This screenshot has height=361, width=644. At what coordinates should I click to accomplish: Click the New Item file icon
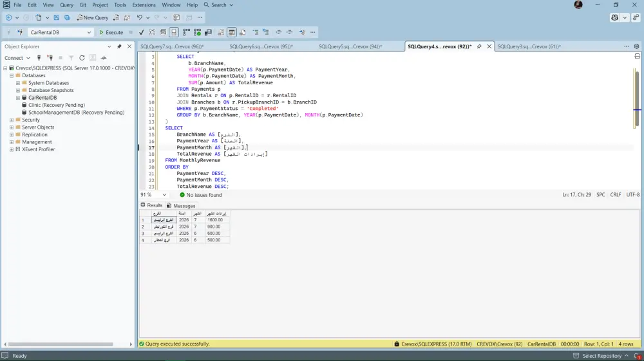(39, 17)
